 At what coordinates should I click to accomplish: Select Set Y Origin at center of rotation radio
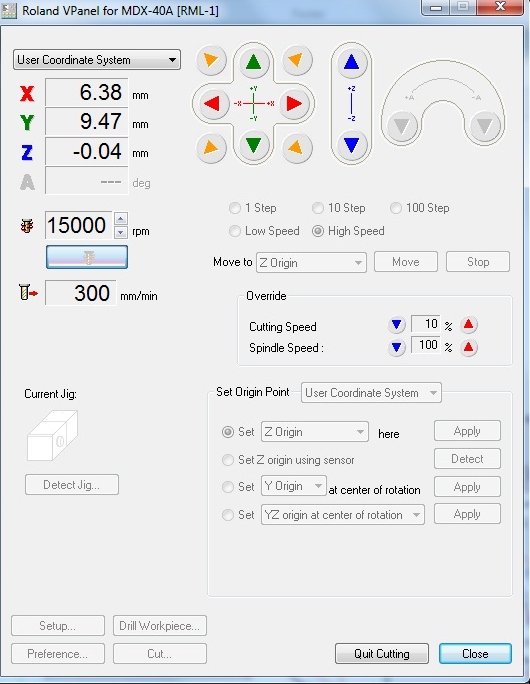point(228,487)
